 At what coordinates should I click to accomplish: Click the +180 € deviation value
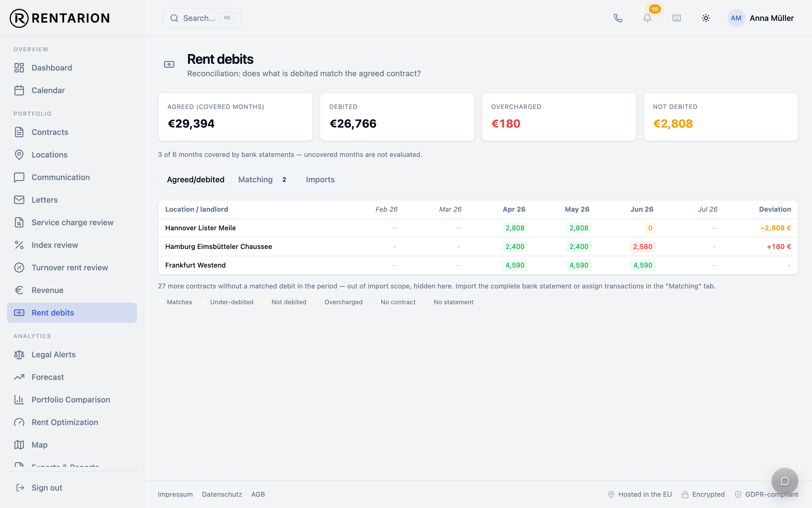coord(779,247)
